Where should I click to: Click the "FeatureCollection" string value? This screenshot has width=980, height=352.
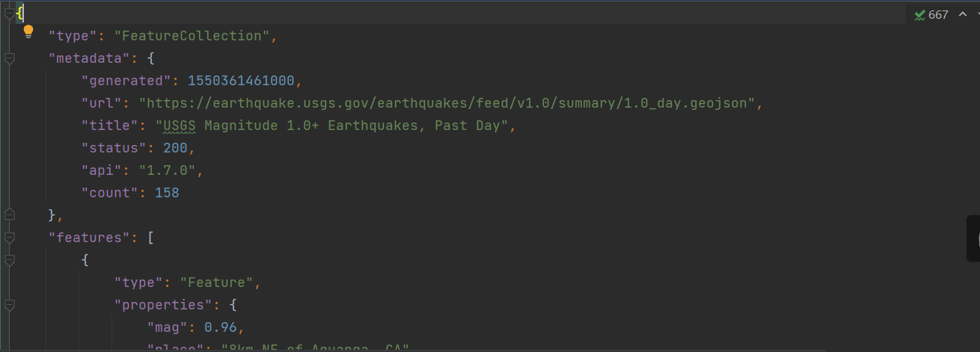192,36
